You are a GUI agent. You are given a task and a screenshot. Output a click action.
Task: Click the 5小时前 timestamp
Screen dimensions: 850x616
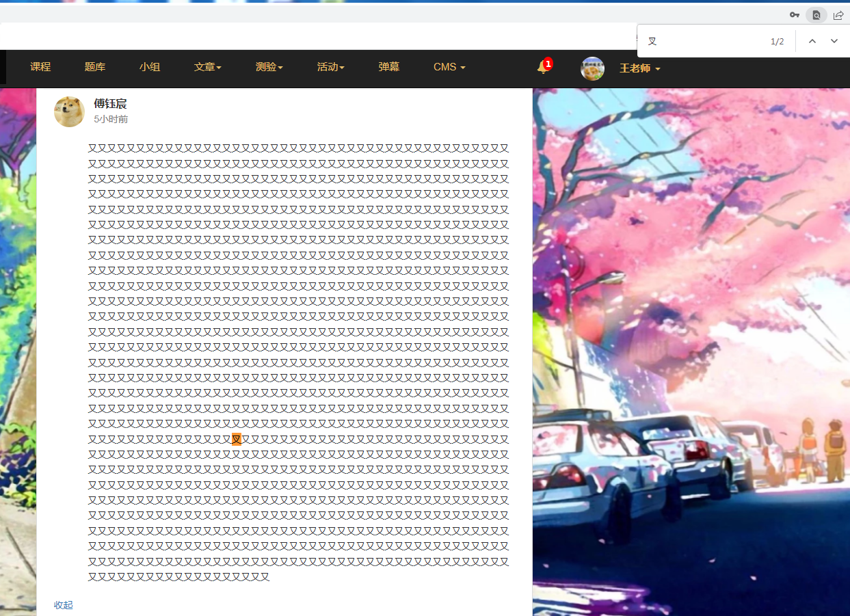click(x=111, y=119)
